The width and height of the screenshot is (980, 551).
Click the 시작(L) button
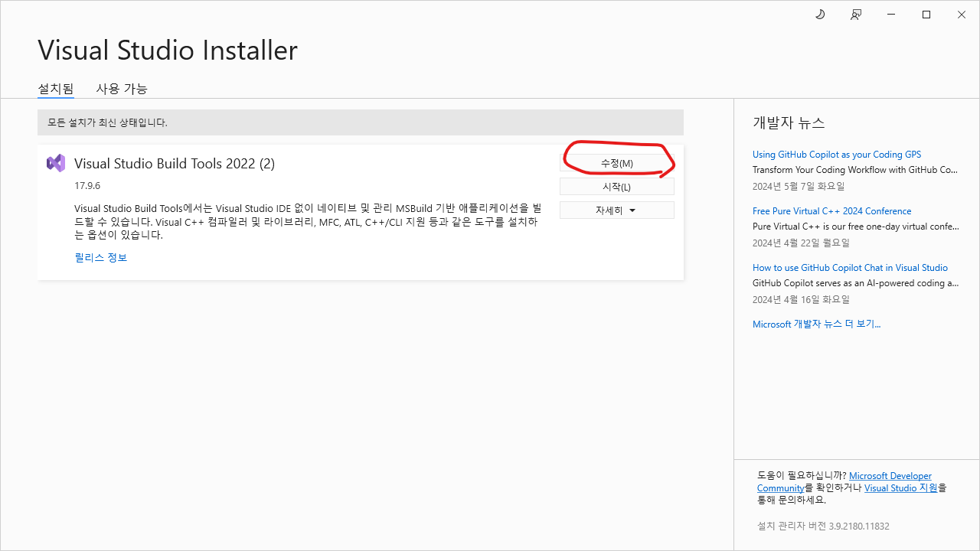617,187
